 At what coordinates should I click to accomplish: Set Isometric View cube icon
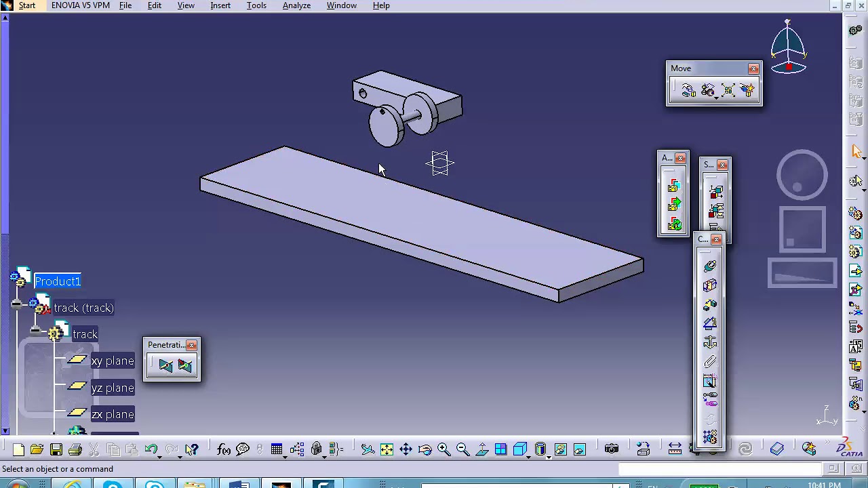tap(519, 449)
